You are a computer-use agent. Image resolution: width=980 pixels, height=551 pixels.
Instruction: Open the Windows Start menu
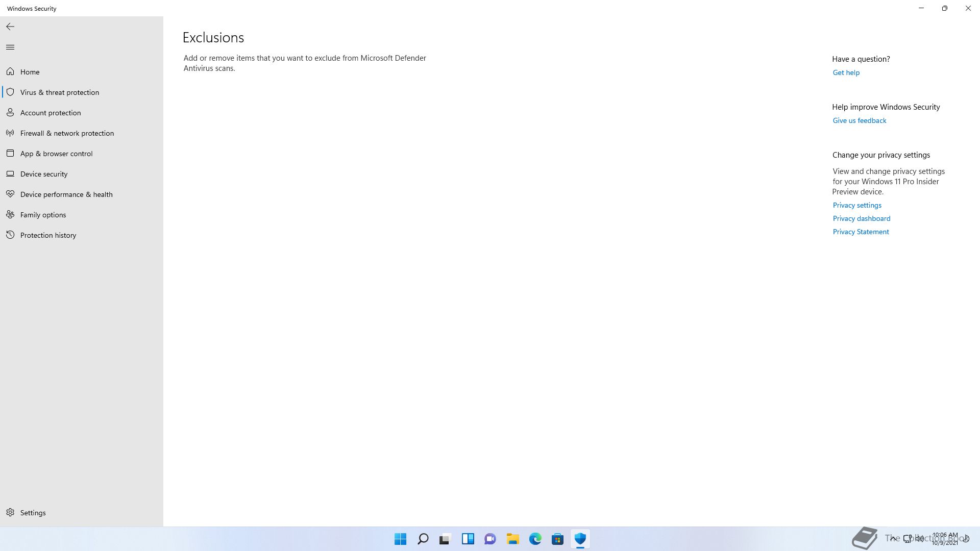[x=401, y=539]
